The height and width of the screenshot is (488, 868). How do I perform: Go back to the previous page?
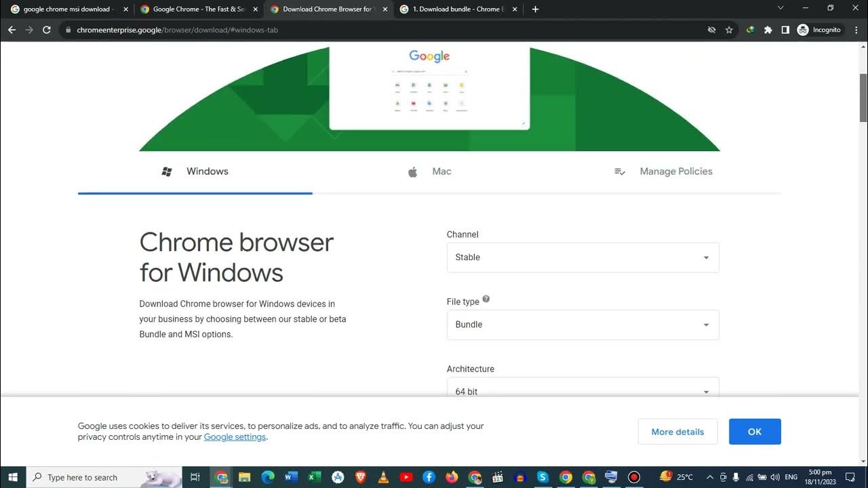pos(12,30)
